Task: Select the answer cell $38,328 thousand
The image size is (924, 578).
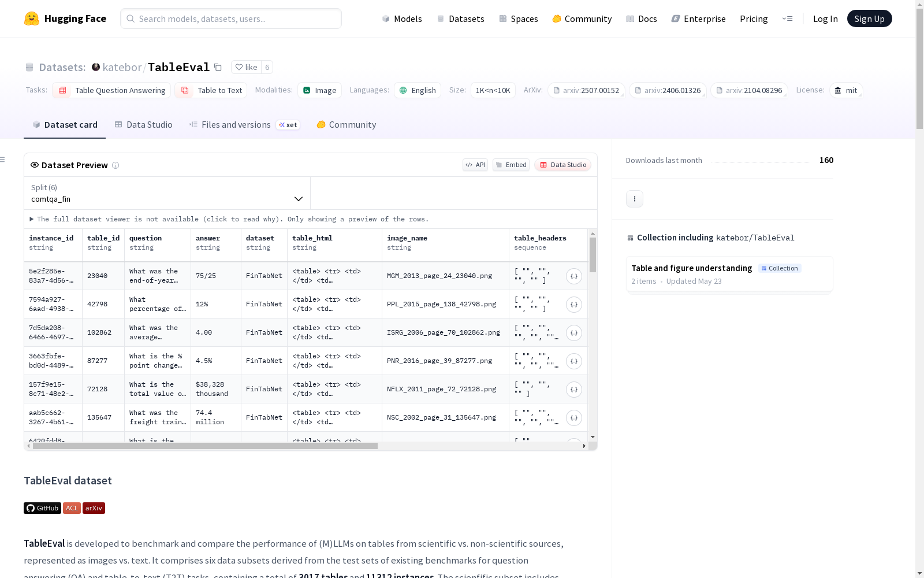Action: [x=216, y=389]
